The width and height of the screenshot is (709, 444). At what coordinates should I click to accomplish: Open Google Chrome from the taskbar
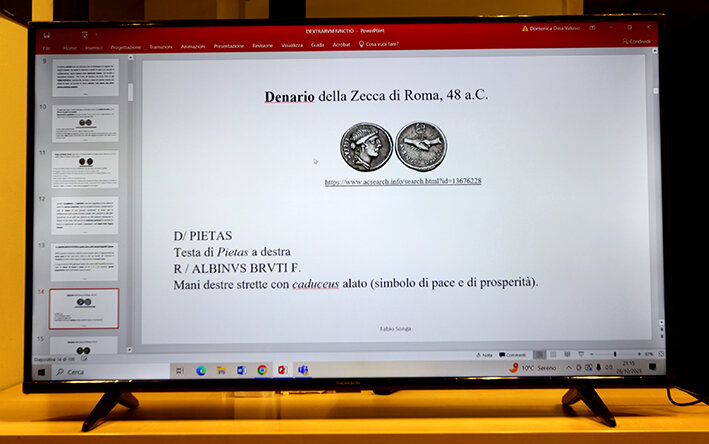(262, 370)
